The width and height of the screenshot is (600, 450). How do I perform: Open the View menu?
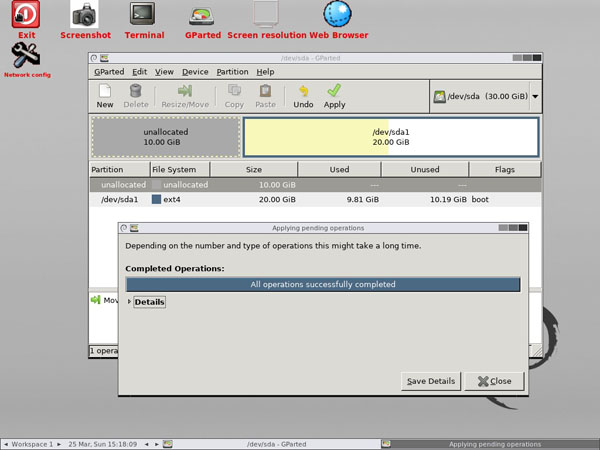[164, 72]
